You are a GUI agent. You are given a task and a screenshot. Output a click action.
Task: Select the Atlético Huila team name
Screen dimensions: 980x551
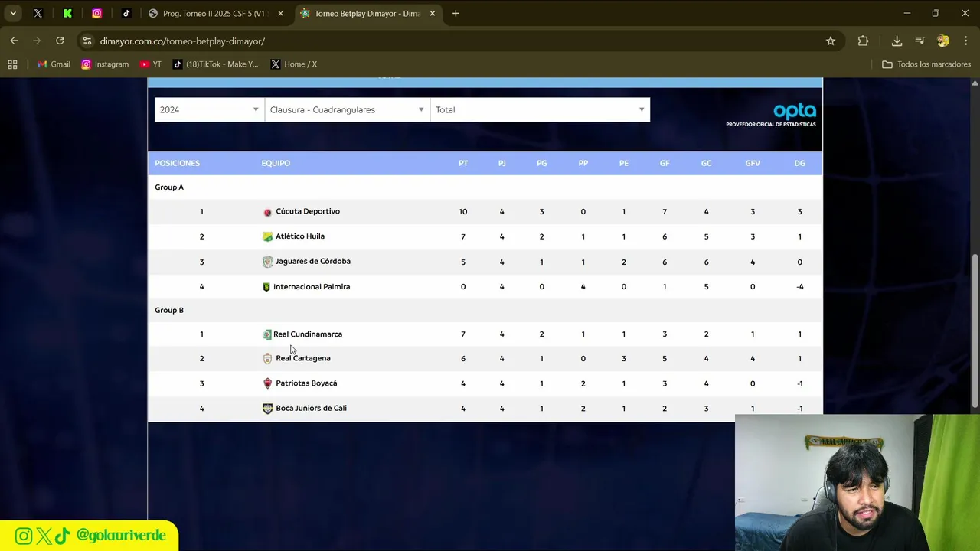click(300, 236)
